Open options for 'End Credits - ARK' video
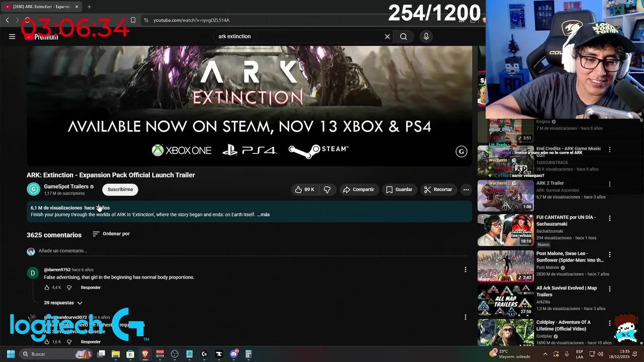The width and height of the screenshot is (644, 362). pyautogui.click(x=610, y=150)
